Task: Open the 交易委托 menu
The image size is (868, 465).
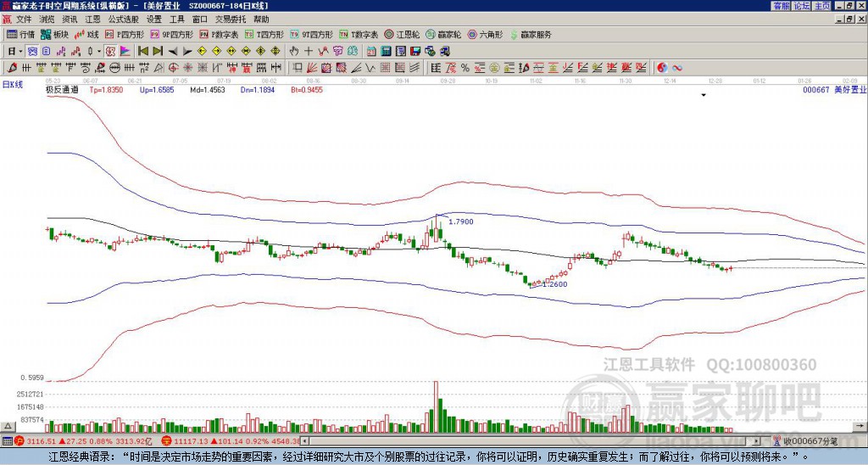Action: (x=231, y=20)
